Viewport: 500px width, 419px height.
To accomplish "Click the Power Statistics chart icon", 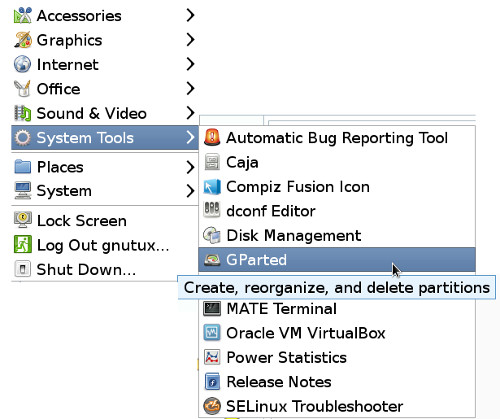I will 212,357.
